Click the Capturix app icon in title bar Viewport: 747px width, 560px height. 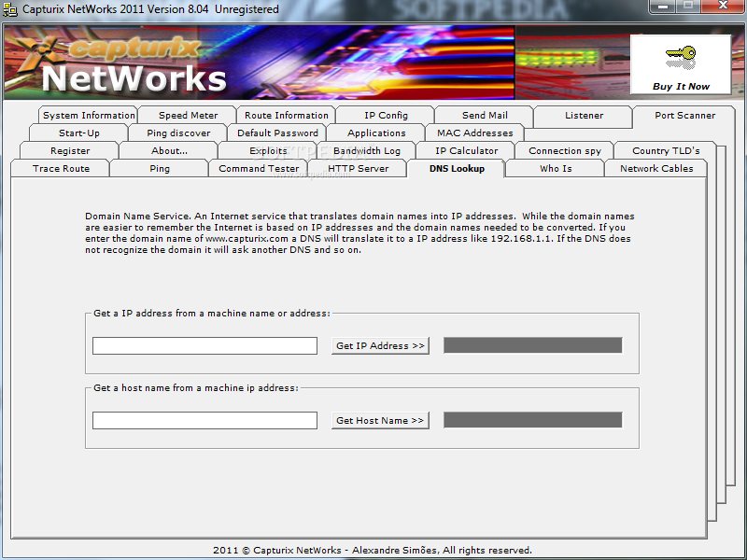[10, 9]
